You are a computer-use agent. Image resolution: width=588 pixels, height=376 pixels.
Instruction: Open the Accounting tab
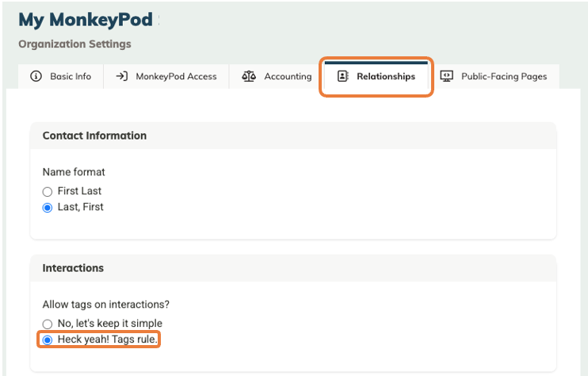pyautogui.click(x=277, y=77)
